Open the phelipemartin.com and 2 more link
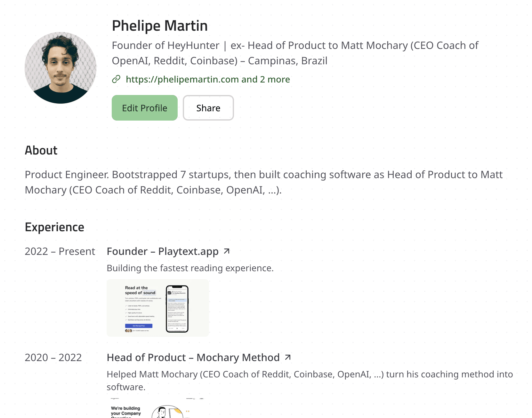The height and width of the screenshot is (418, 532). point(208,79)
